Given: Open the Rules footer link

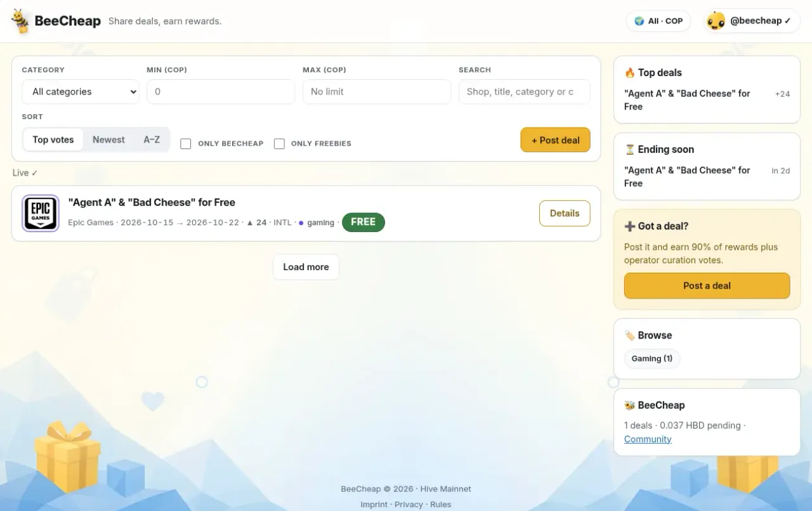Looking at the screenshot, I should point(441,505).
